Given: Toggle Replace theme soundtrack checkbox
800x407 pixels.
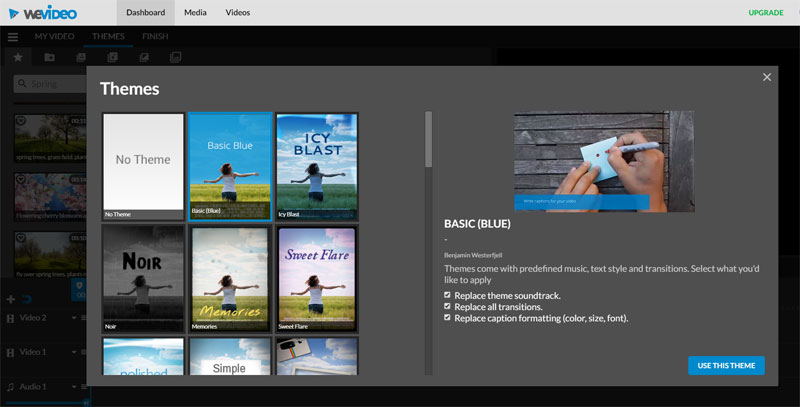Looking at the screenshot, I should (x=447, y=295).
